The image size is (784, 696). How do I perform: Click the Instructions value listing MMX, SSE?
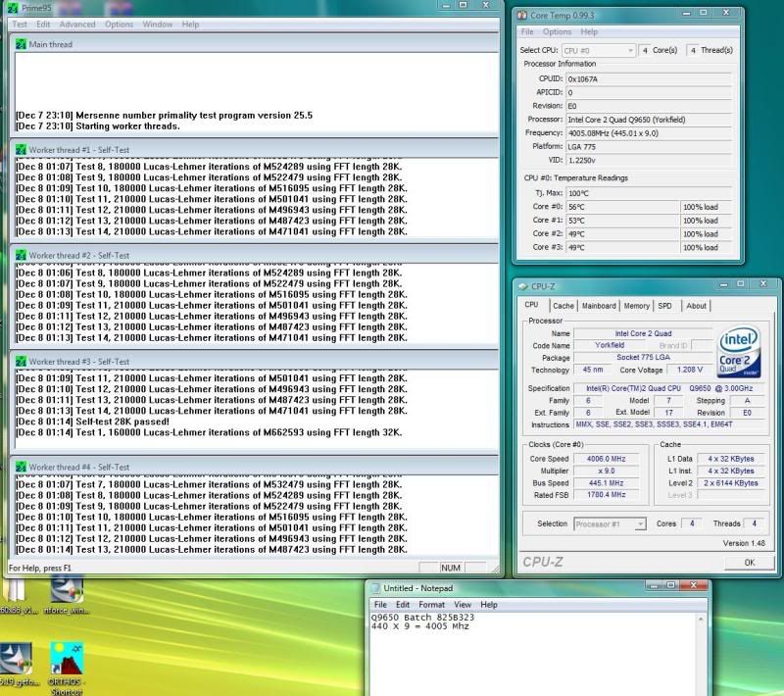[671, 424]
